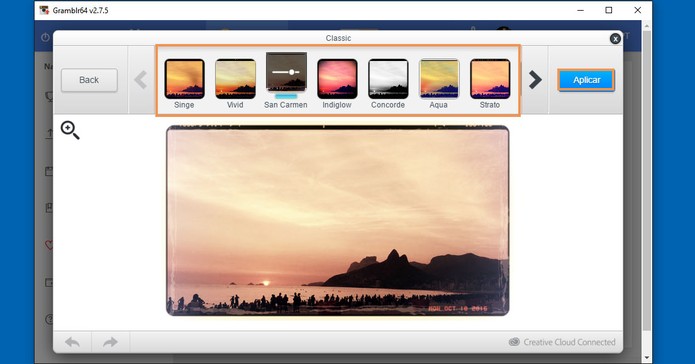Close the Classic filter dialog
Screen dimensions: 695x364
[x=615, y=39]
